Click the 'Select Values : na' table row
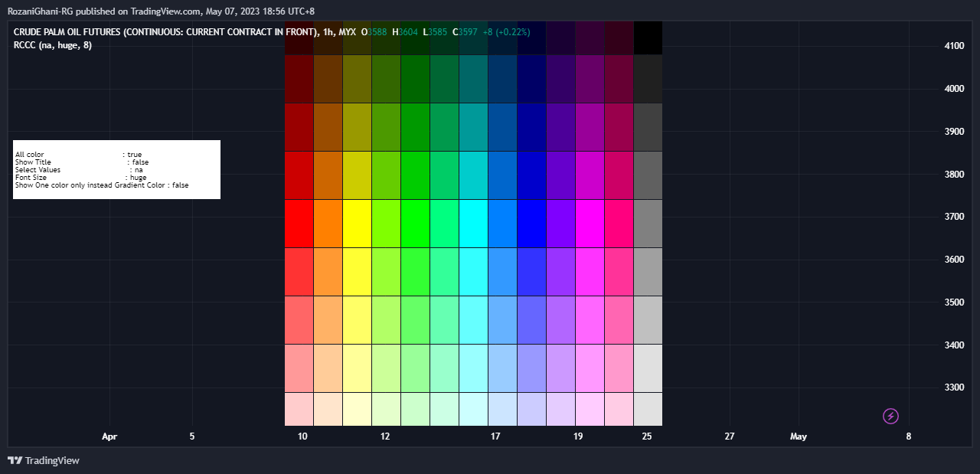 click(79, 170)
